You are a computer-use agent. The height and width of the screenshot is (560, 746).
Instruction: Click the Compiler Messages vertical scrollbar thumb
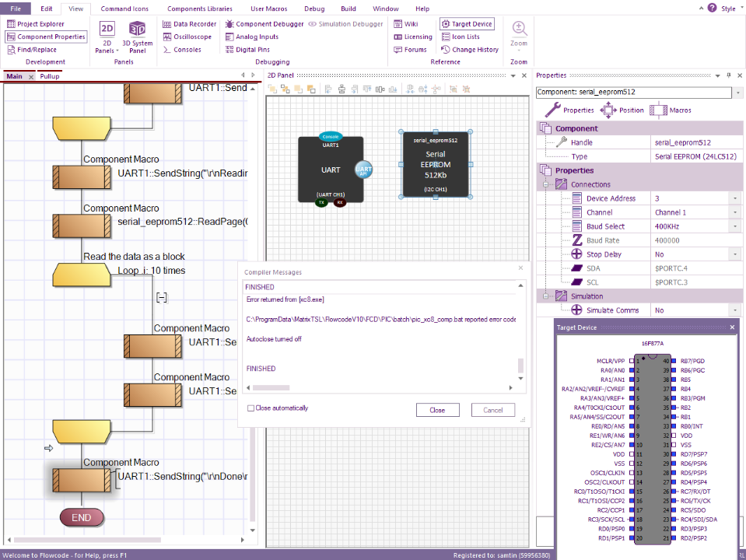click(x=520, y=366)
